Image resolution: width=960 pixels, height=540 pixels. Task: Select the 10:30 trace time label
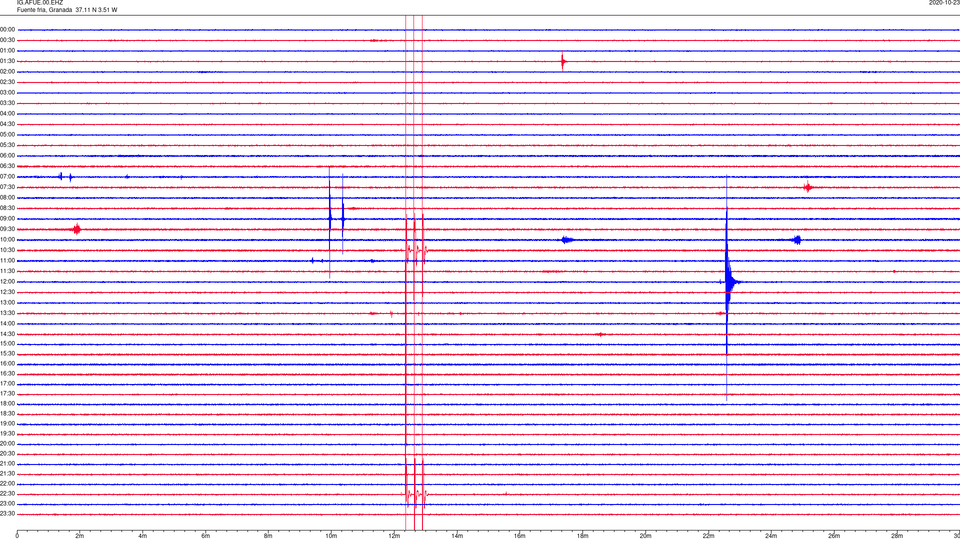click(7, 250)
